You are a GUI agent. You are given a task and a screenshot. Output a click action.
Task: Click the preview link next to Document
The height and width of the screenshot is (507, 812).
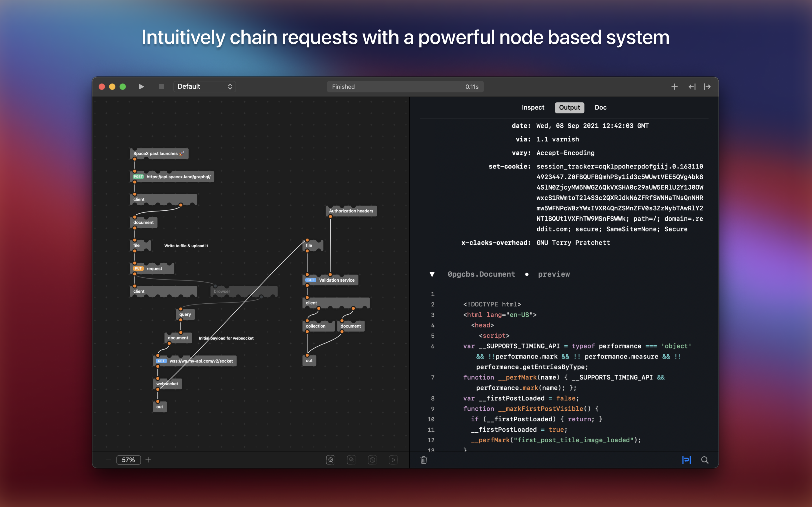(554, 274)
